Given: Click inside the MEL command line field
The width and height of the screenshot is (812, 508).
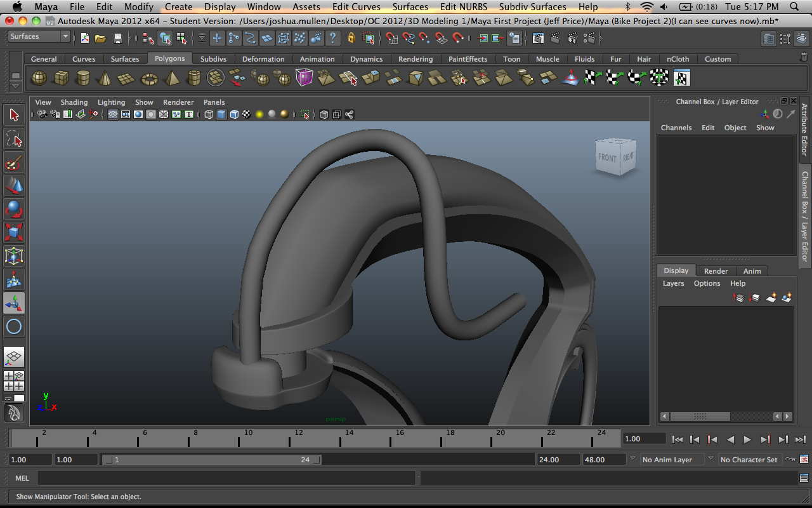Looking at the screenshot, I should pyautogui.click(x=222, y=478).
